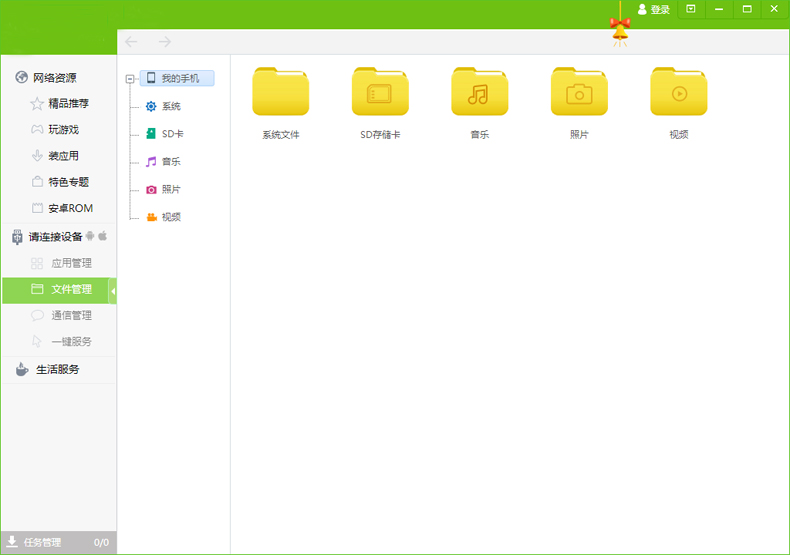Collapse the 我的手机 tree node
The width and height of the screenshot is (790, 555).
[x=130, y=78]
